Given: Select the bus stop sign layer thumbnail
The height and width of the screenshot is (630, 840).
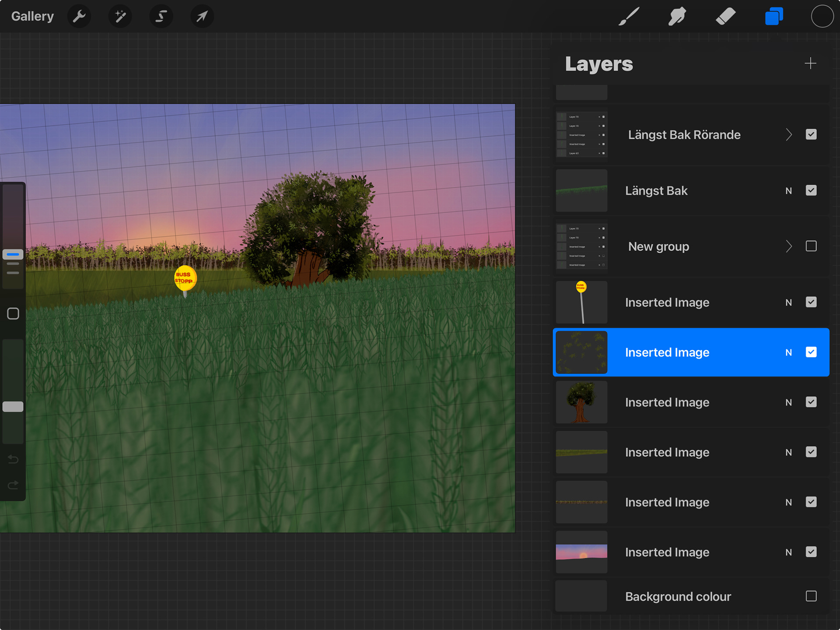Looking at the screenshot, I should coord(581,302).
